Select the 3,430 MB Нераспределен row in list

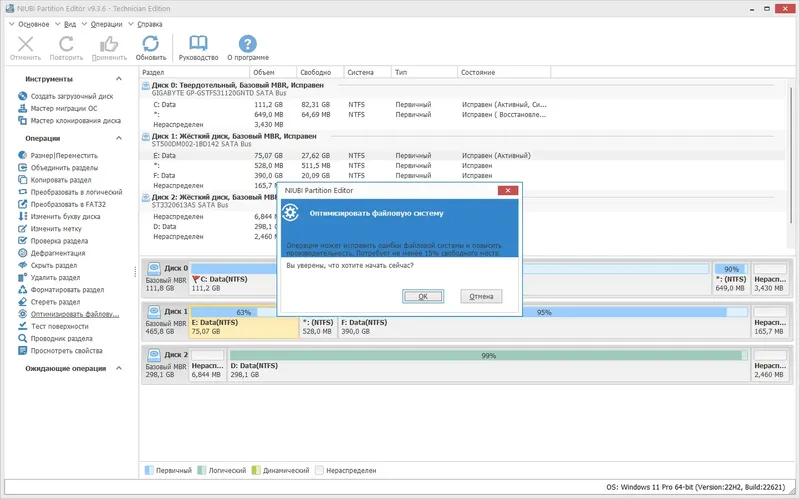[462, 124]
